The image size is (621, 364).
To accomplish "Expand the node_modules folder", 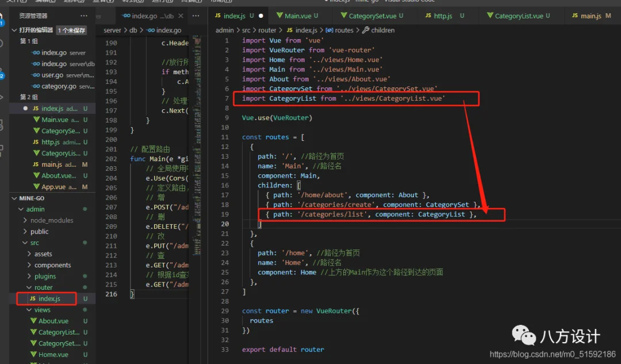I will click(x=25, y=220).
